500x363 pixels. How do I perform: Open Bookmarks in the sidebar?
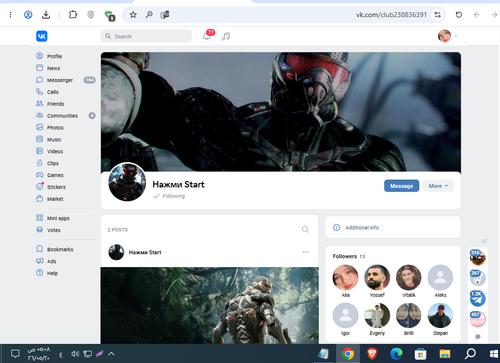[60, 249]
